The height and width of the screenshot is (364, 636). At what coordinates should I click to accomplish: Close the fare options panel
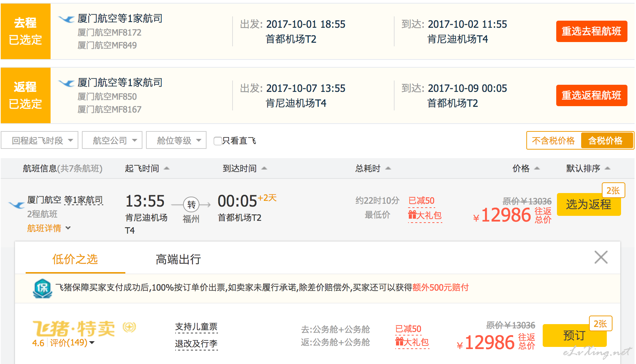click(x=601, y=257)
